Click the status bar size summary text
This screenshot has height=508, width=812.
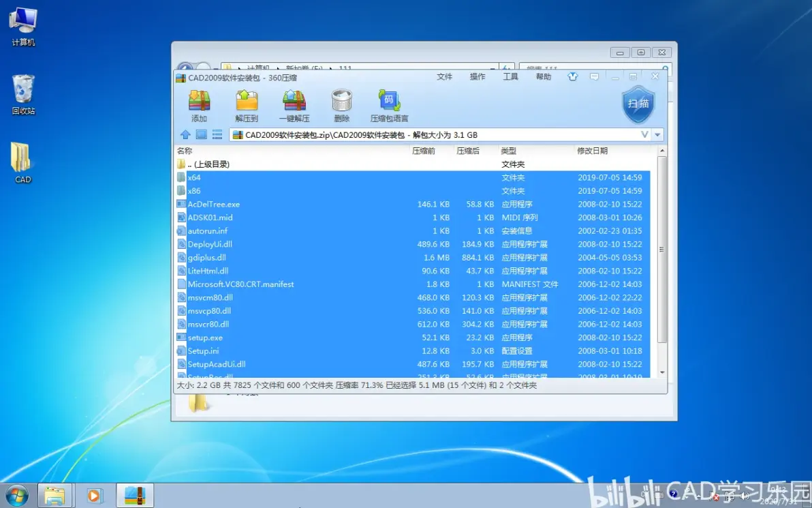coord(357,385)
